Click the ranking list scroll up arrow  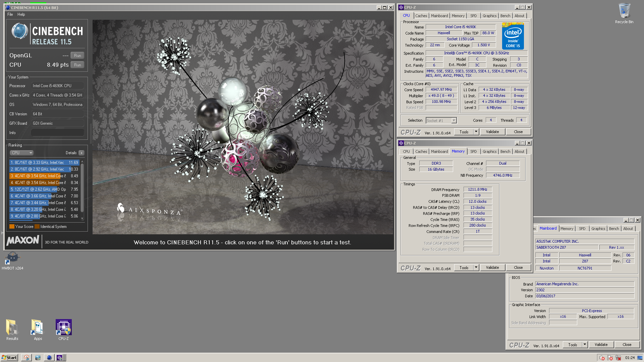82,162
